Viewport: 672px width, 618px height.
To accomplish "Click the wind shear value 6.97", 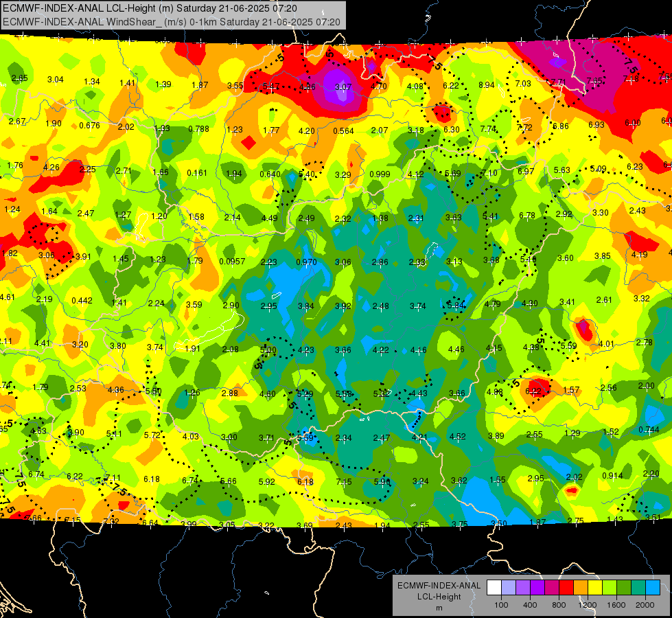I will [x=526, y=171].
